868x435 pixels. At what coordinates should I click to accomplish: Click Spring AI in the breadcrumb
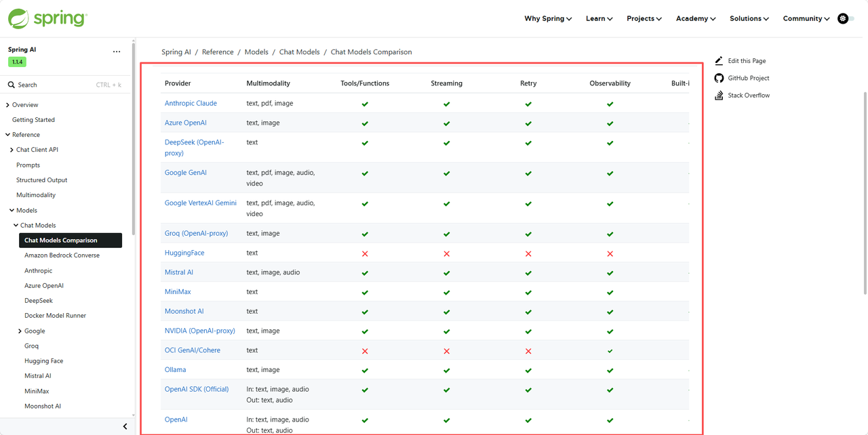(x=176, y=51)
